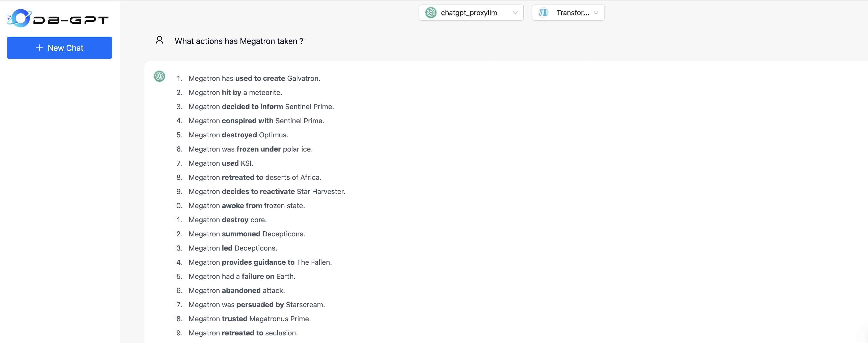Click the question 'What actions has Megatron taken ?'
This screenshot has height=343, width=868.
238,41
